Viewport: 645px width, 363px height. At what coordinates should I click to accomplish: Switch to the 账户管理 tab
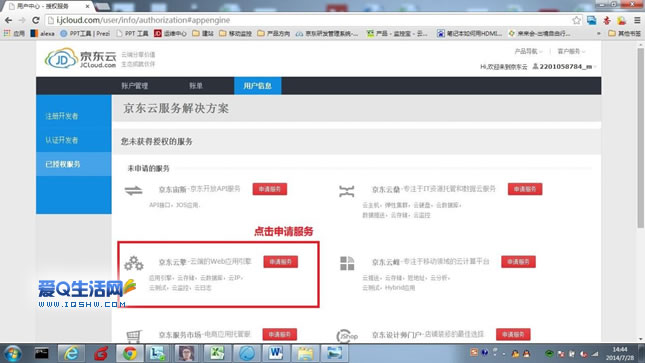tap(135, 86)
